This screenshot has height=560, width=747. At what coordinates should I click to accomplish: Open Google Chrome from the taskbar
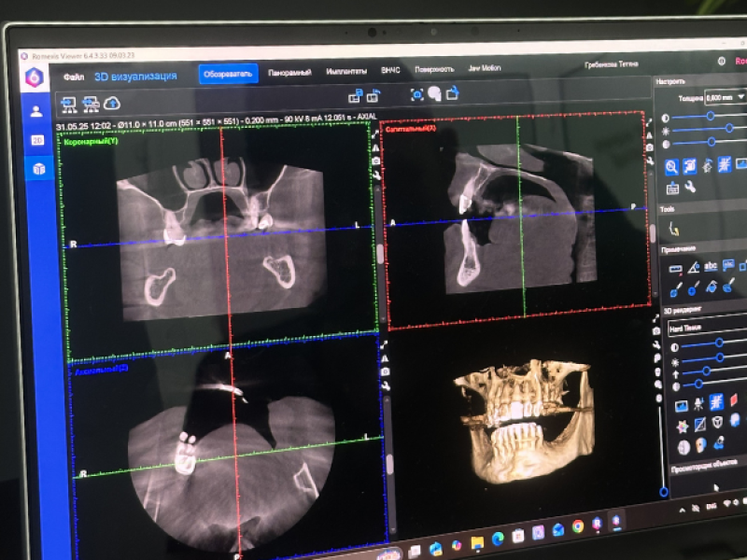[x=577, y=526]
